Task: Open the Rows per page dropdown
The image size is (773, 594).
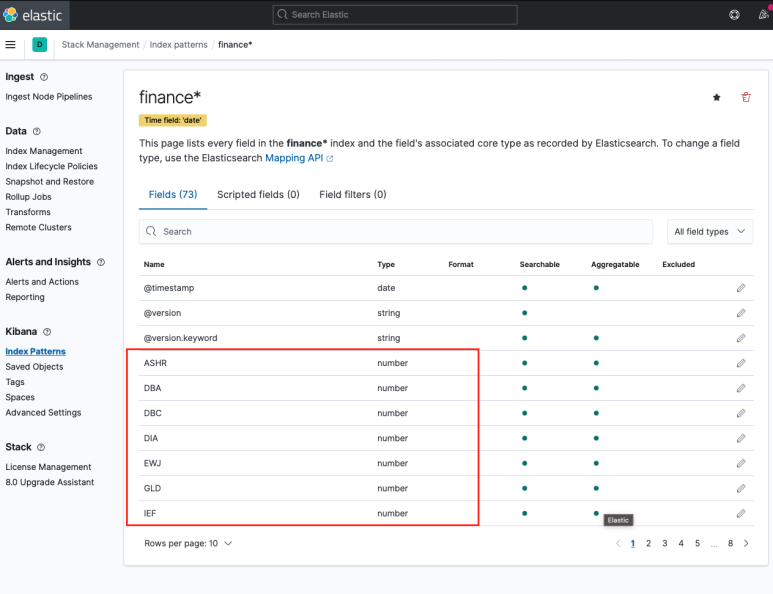Action: [x=188, y=543]
